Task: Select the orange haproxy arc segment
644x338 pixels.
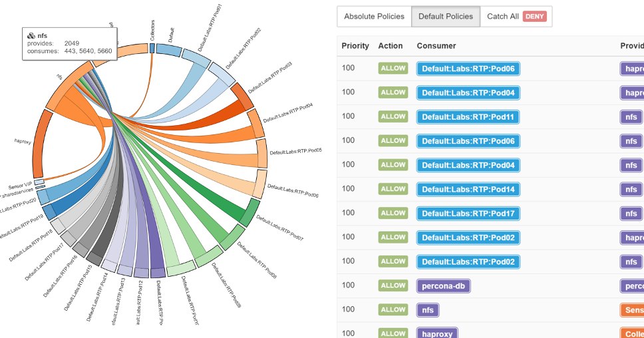Action: point(40,144)
